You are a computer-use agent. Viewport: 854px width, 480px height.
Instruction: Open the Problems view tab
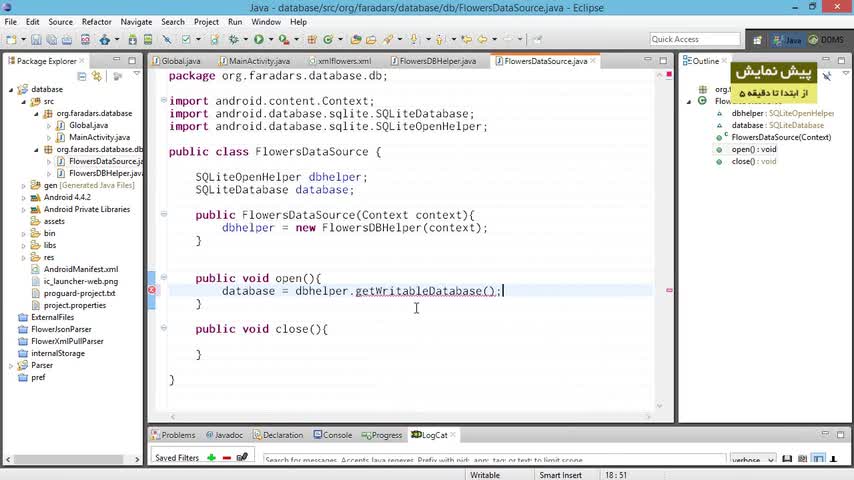click(173, 435)
